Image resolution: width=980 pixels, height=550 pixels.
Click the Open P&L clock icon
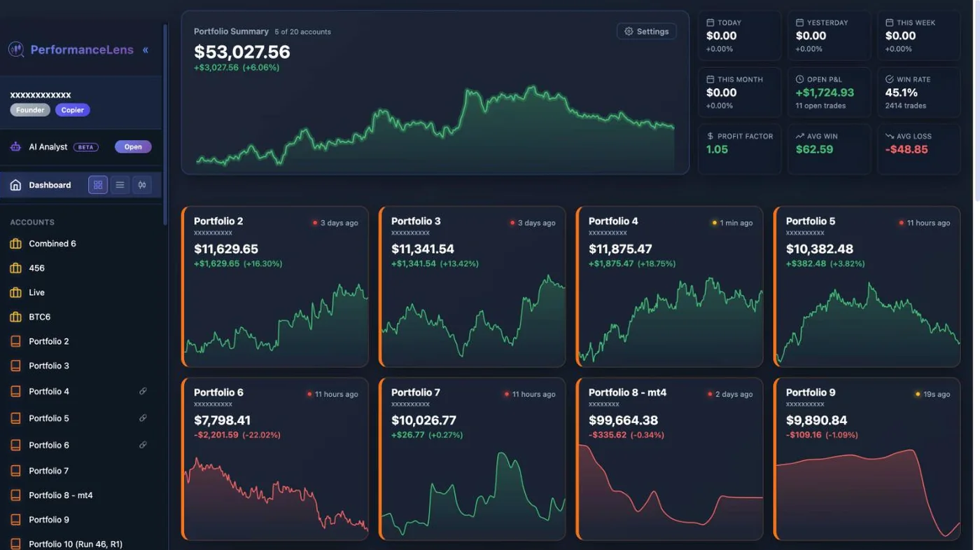click(x=800, y=79)
